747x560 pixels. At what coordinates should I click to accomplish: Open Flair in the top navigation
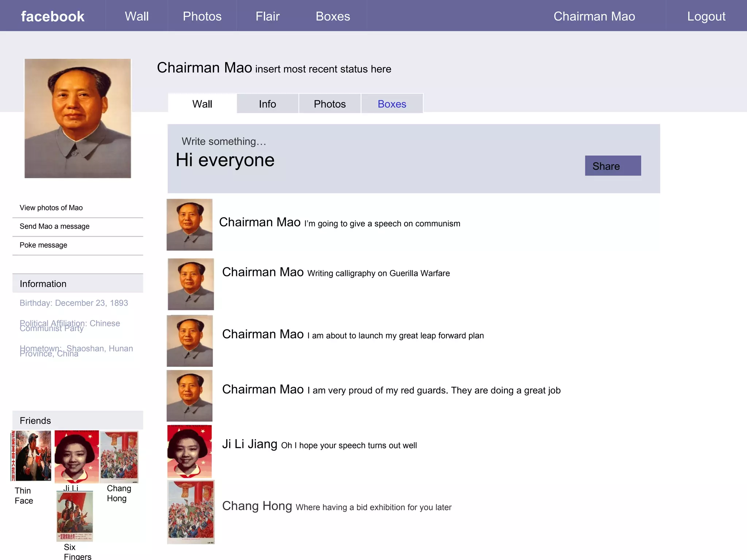pyautogui.click(x=267, y=16)
